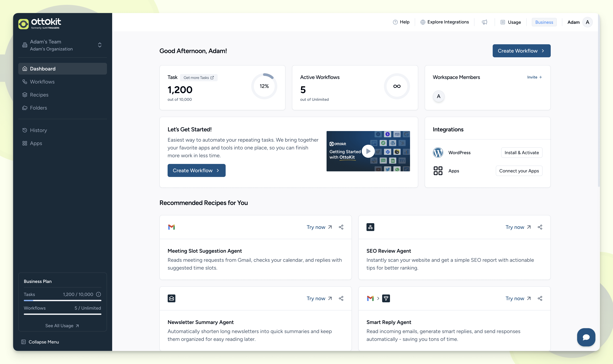Click the OttoKit logo
Screen dimensions: 613x364
[x=40, y=24]
